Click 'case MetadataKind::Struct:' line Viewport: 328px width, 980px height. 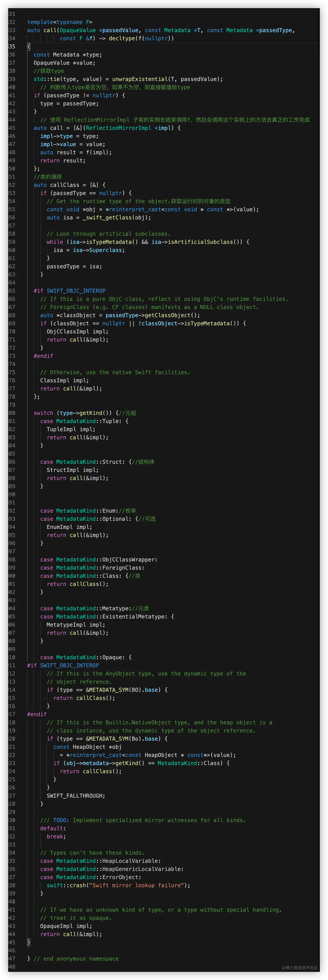click(86, 462)
